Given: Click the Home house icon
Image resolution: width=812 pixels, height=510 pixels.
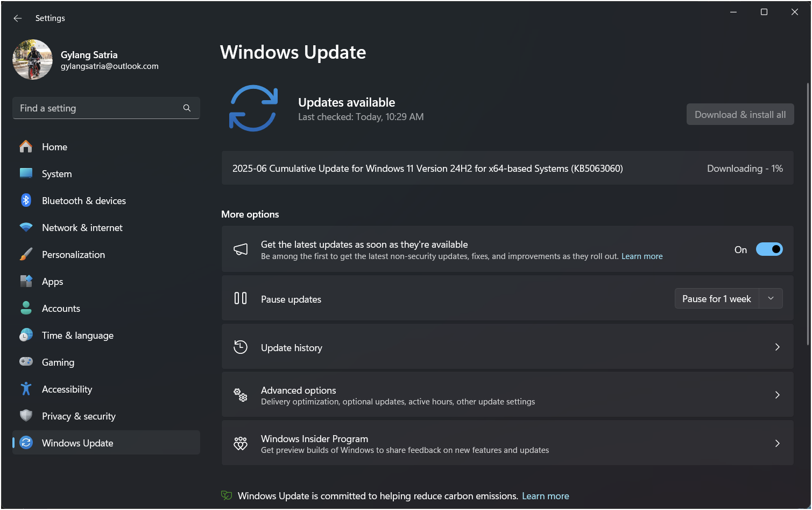Looking at the screenshot, I should [x=26, y=146].
